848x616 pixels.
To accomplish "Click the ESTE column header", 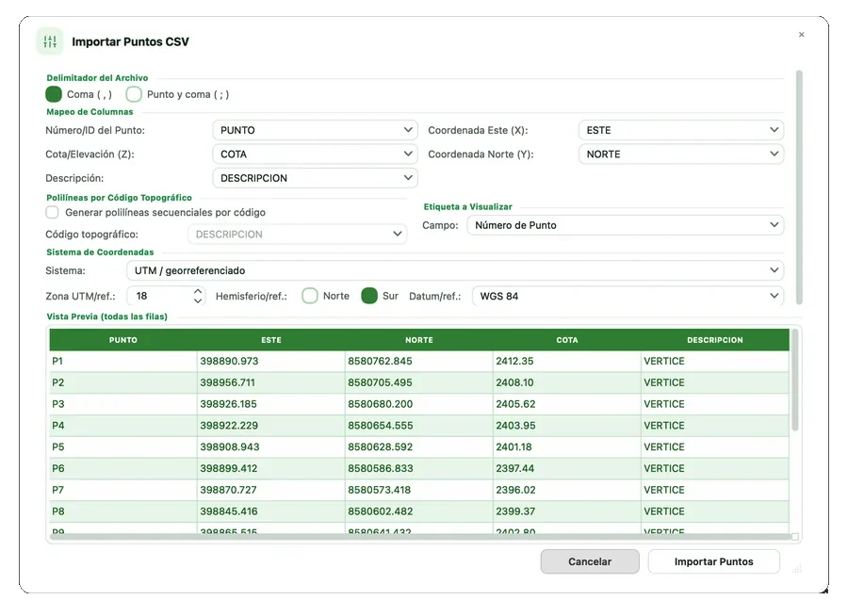I will [271, 340].
